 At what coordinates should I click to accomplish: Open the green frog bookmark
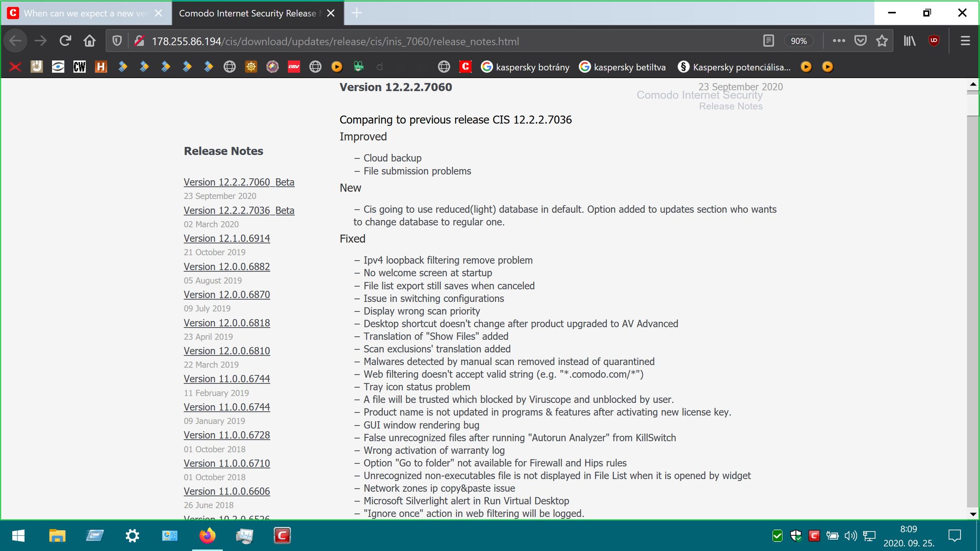[x=359, y=67]
